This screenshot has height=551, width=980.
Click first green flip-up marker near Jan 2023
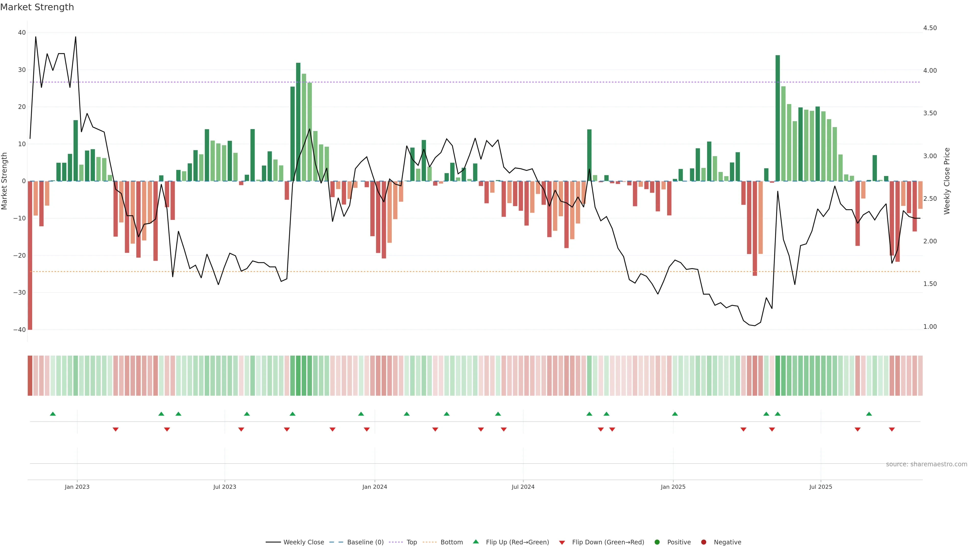[53, 414]
